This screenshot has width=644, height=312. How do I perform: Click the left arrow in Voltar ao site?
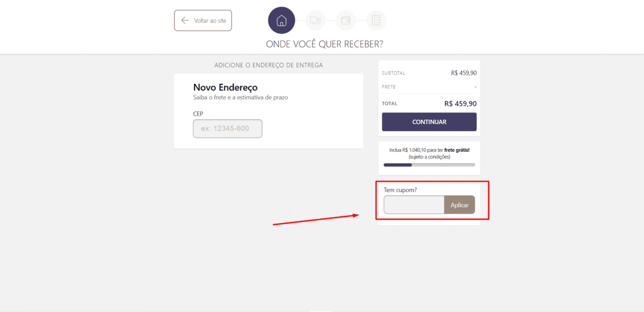click(185, 21)
